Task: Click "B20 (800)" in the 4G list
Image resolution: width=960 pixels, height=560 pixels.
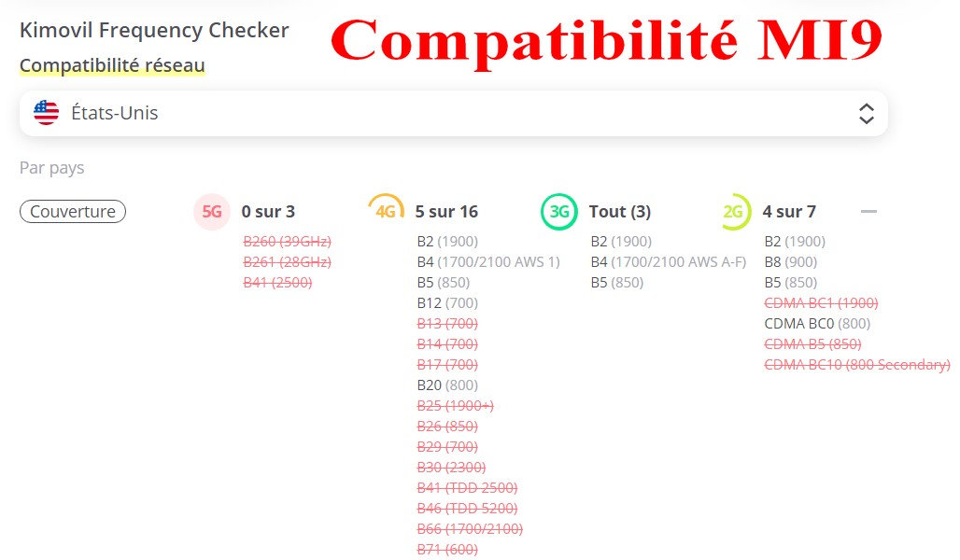Action: coord(447,385)
